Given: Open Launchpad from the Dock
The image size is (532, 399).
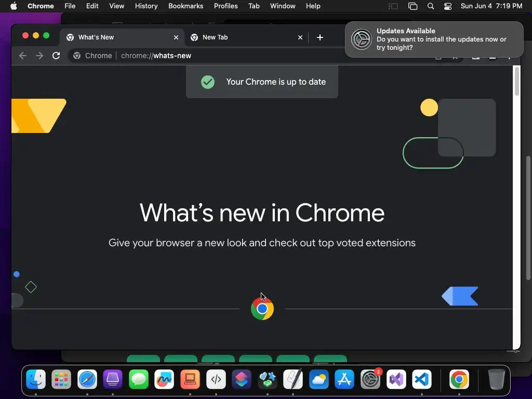Looking at the screenshot, I should click(61, 379).
